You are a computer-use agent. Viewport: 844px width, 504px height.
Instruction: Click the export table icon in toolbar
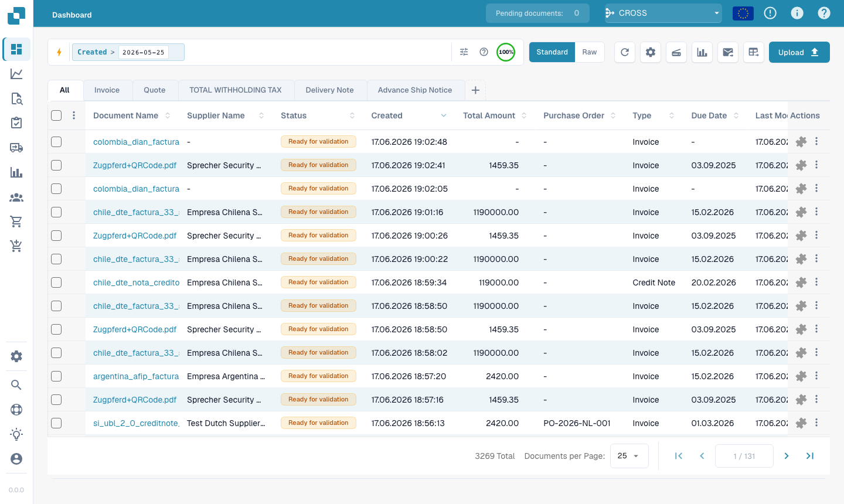[x=754, y=52]
